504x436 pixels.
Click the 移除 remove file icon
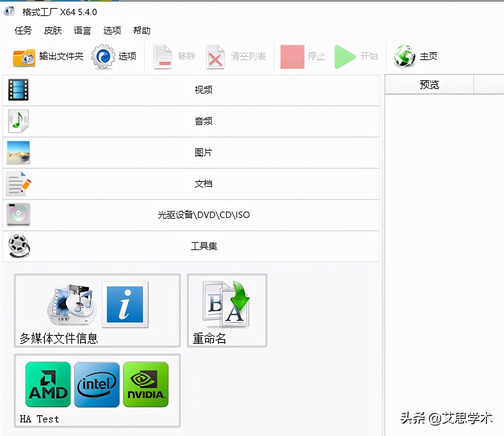tap(162, 56)
